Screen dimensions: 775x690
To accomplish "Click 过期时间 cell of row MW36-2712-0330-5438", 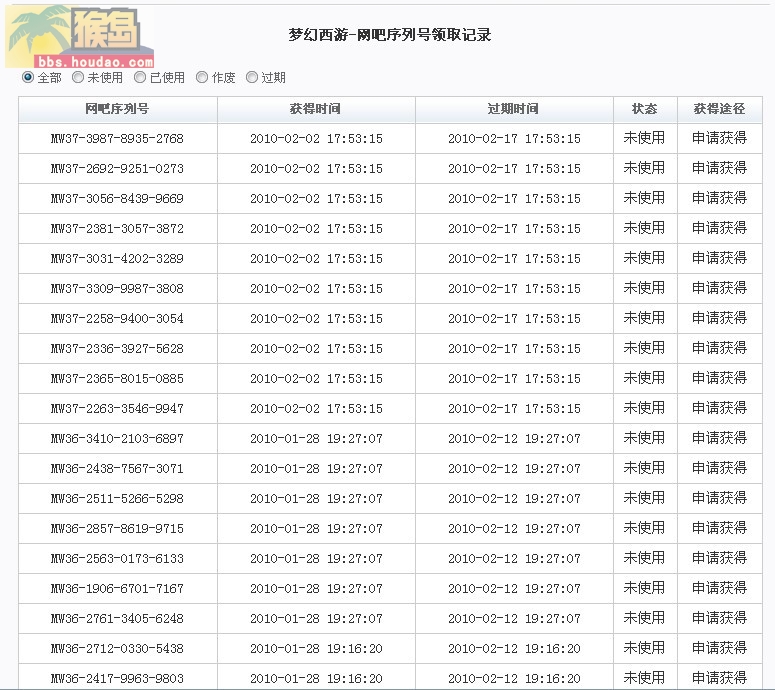I will click(514, 648).
